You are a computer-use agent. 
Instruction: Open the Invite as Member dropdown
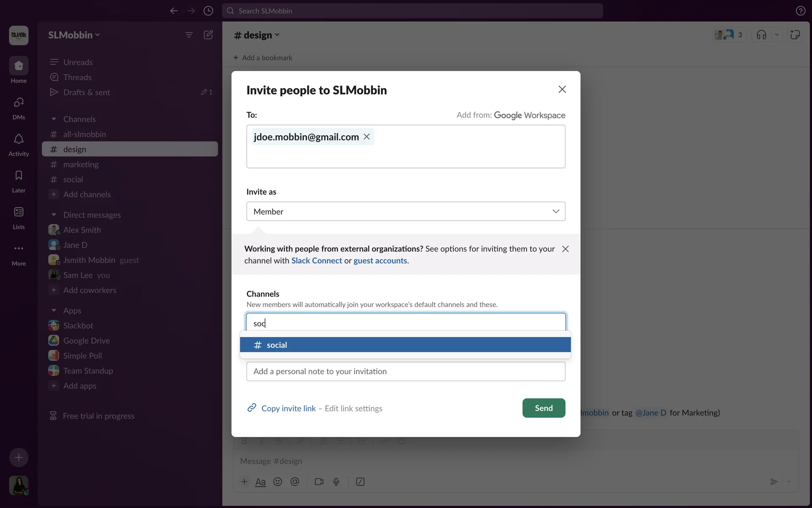tap(406, 211)
